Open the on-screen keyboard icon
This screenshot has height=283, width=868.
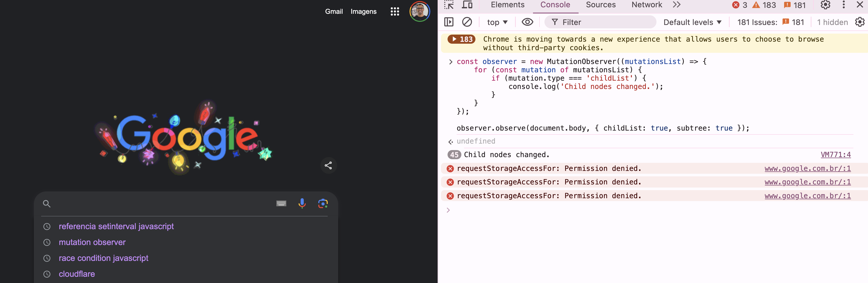click(281, 203)
